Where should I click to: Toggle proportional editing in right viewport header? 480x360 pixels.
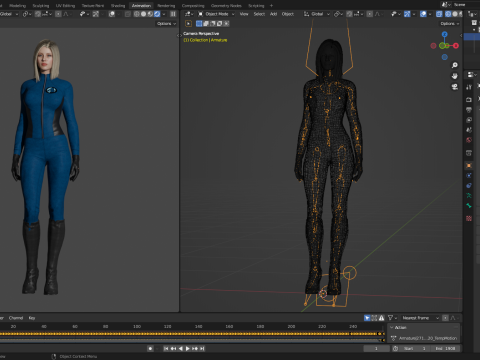[370, 14]
